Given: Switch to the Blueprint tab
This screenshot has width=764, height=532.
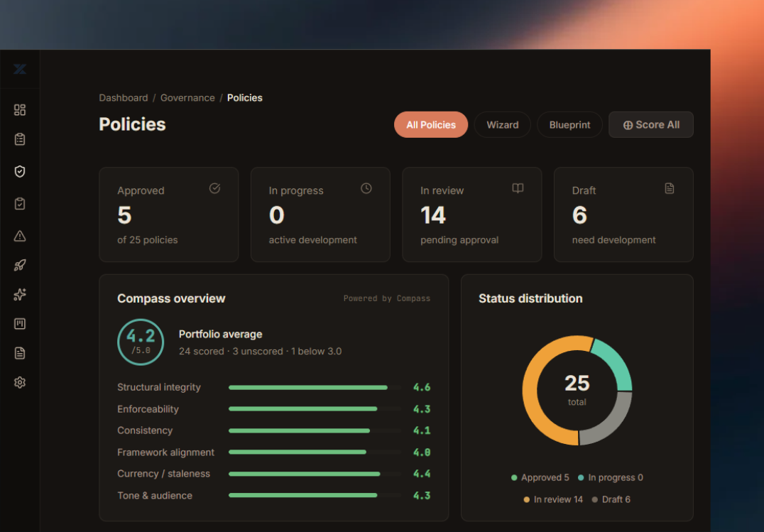Looking at the screenshot, I should point(569,125).
